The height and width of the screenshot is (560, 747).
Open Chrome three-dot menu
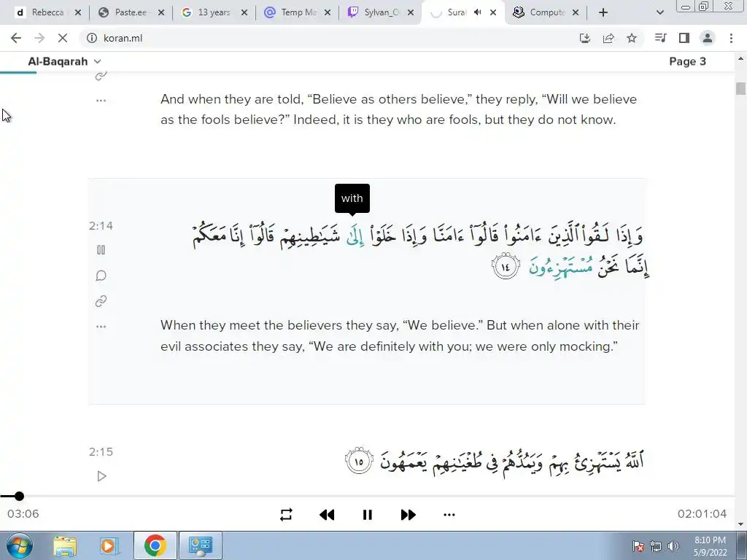731,38
